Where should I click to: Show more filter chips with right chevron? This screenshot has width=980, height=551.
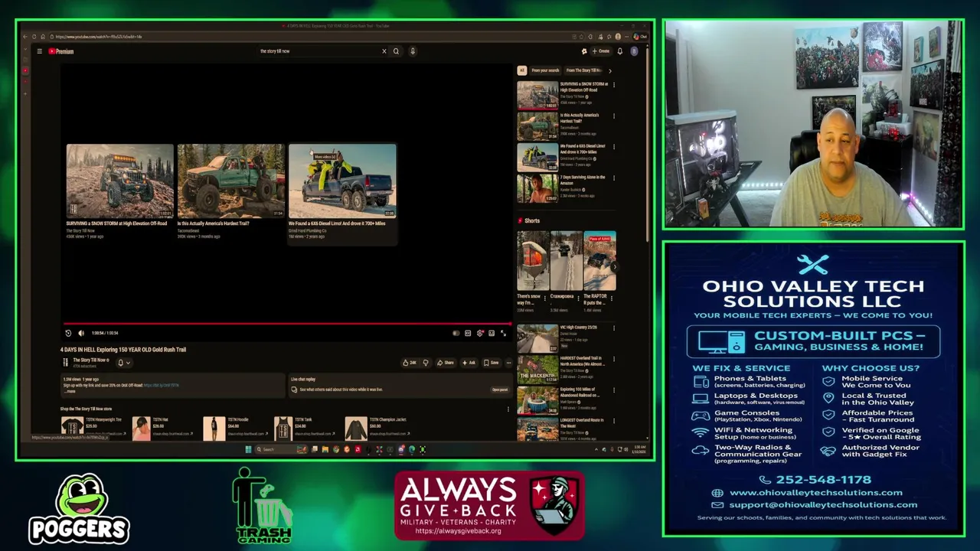(610, 70)
